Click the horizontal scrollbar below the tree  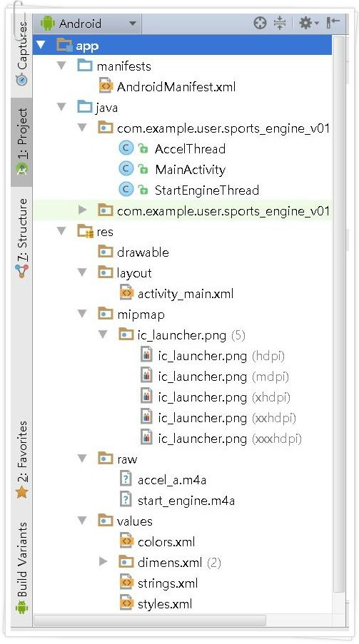[x=150, y=620]
